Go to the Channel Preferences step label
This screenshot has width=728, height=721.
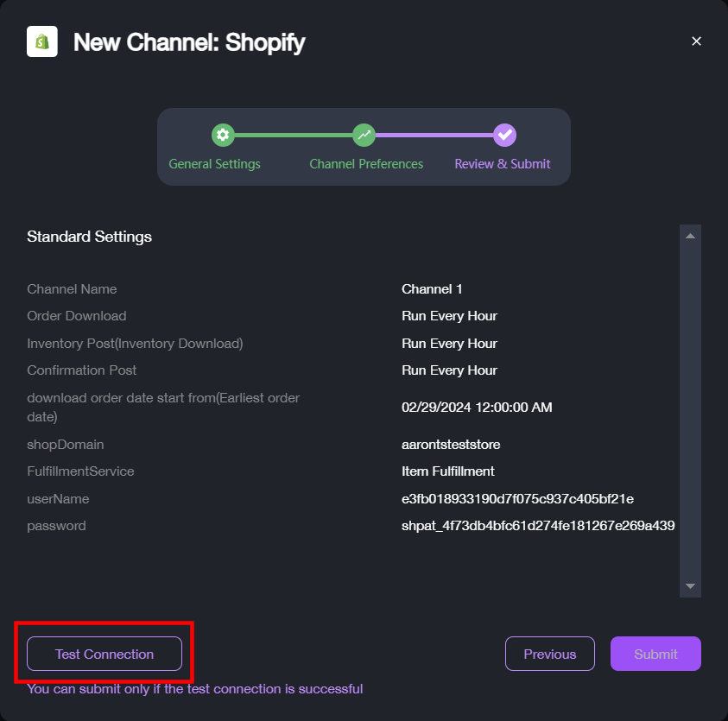point(366,164)
